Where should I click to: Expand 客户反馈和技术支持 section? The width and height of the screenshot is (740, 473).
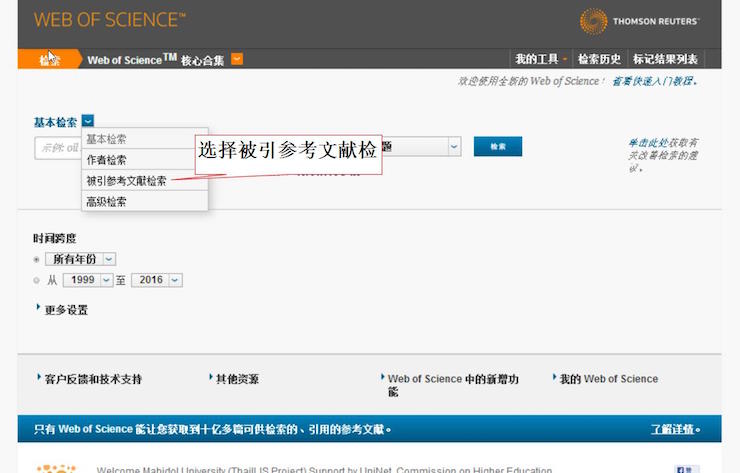[x=89, y=379]
